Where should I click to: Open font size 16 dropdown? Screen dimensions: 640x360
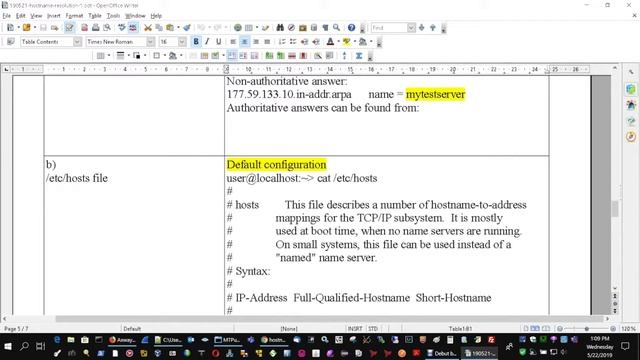[182, 42]
